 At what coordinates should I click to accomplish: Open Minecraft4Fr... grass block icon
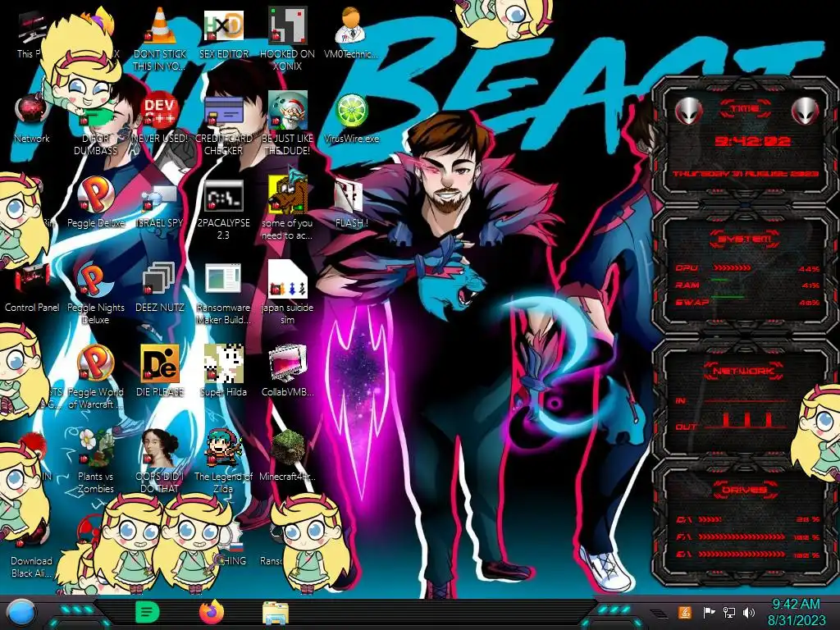tap(287, 448)
